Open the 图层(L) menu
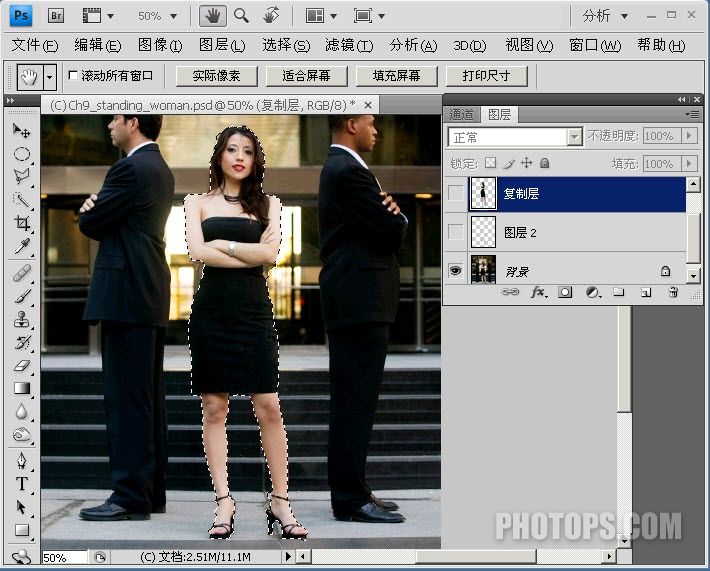Screen dimensions: 710x571 tap(222, 45)
